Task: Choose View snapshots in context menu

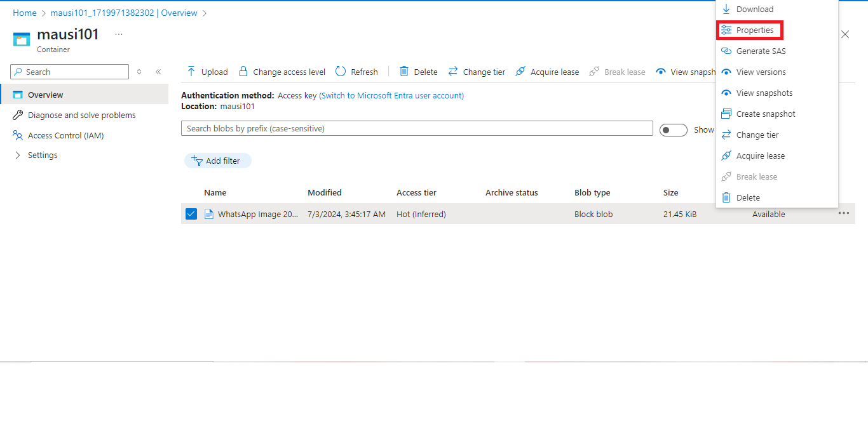Action: point(777,93)
